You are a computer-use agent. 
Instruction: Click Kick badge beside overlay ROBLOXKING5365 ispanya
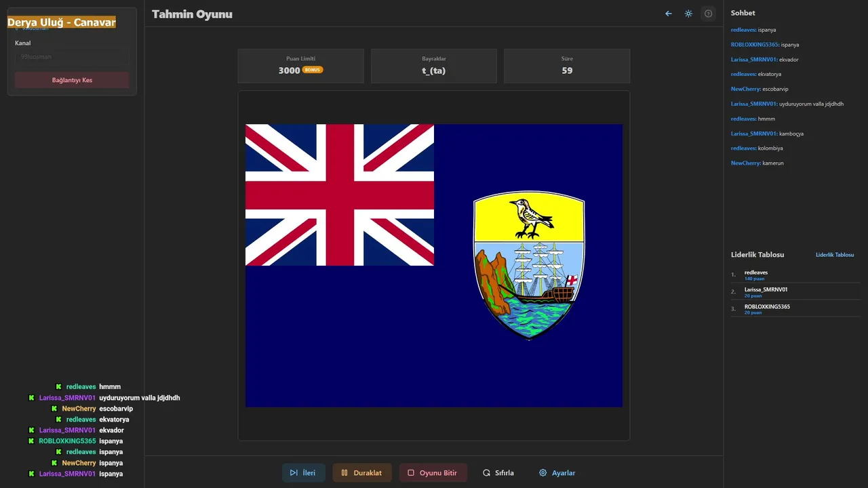pyautogui.click(x=31, y=441)
